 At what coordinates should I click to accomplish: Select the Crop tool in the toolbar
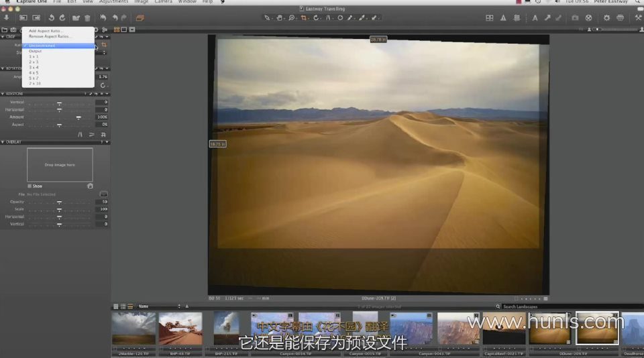point(303,17)
